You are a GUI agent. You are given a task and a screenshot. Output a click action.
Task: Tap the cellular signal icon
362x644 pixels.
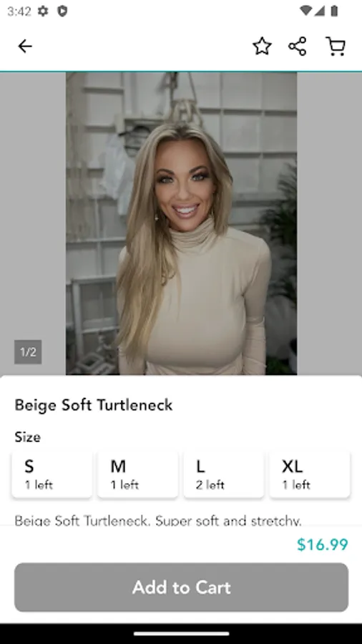[320, 11]
